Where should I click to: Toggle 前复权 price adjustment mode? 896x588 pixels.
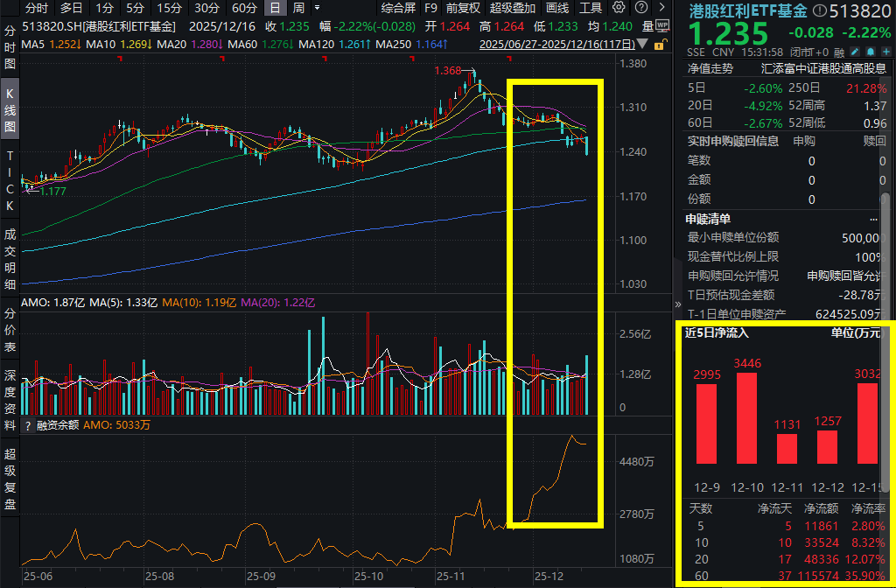point(461,8)
